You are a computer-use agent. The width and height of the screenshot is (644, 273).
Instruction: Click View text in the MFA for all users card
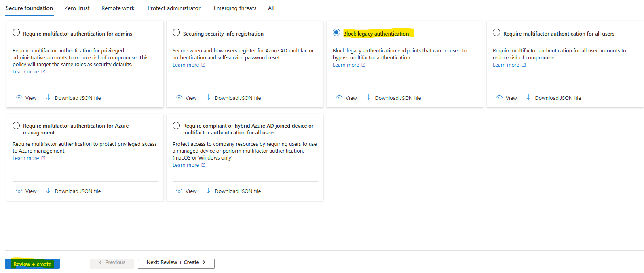click(x=511, y=98)
